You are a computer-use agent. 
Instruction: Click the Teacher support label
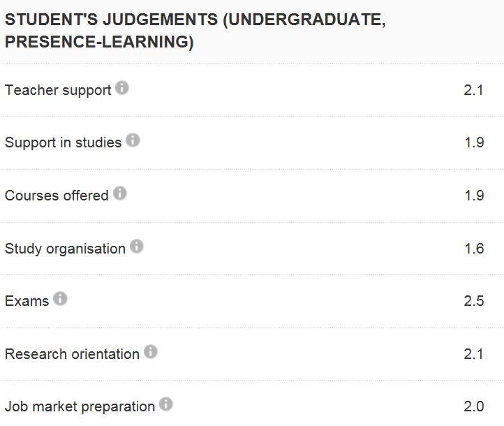(58, 90)
